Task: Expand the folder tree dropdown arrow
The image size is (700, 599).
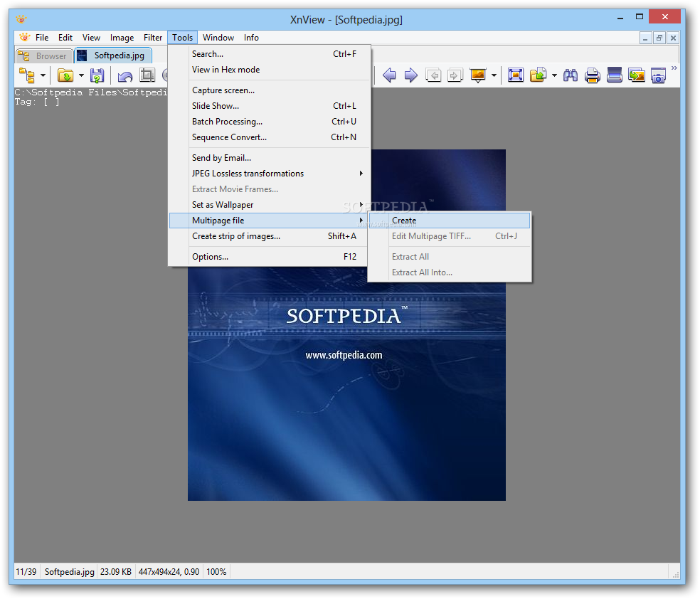Action: (43, 75)
